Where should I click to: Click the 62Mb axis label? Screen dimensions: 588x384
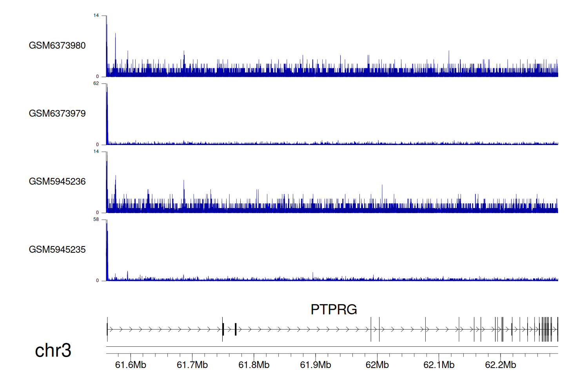(x=377, y=365)
